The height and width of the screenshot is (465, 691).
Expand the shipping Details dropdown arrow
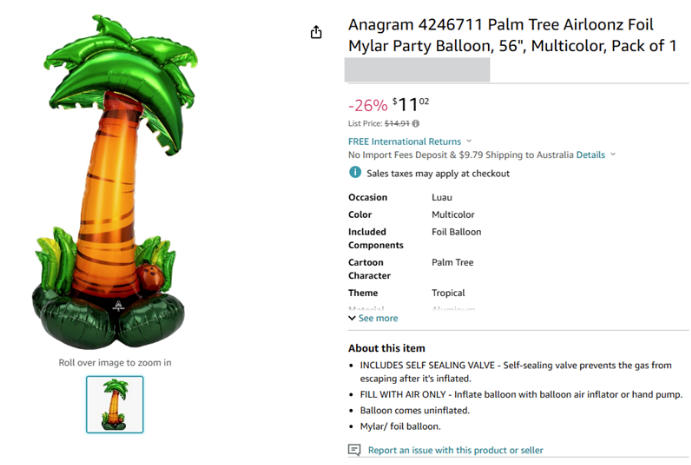[x=613, y=154]
